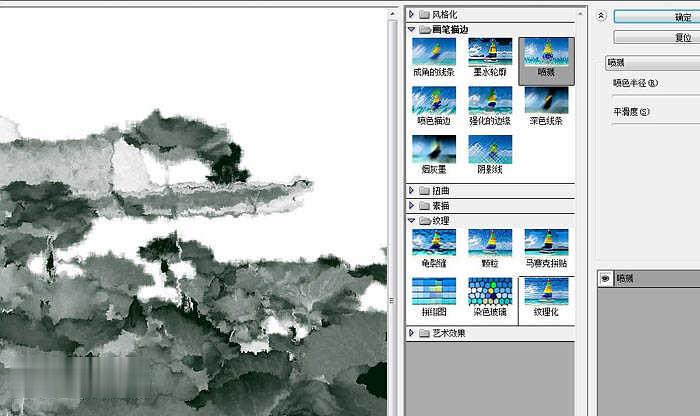Click the 复位 reset button

tap(657, 37)
